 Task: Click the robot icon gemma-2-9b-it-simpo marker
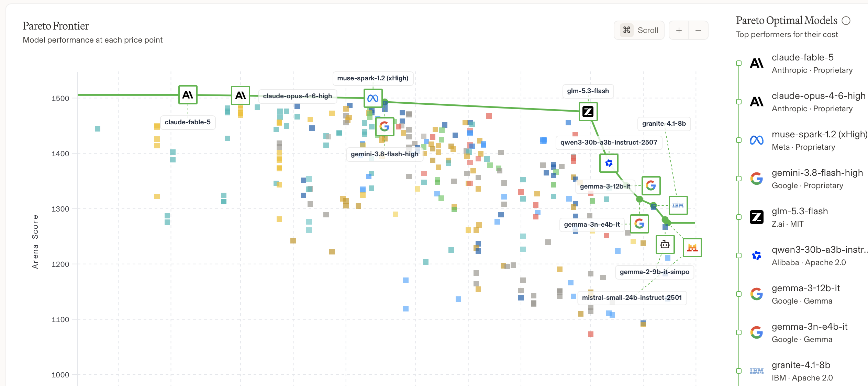[665, 245]
